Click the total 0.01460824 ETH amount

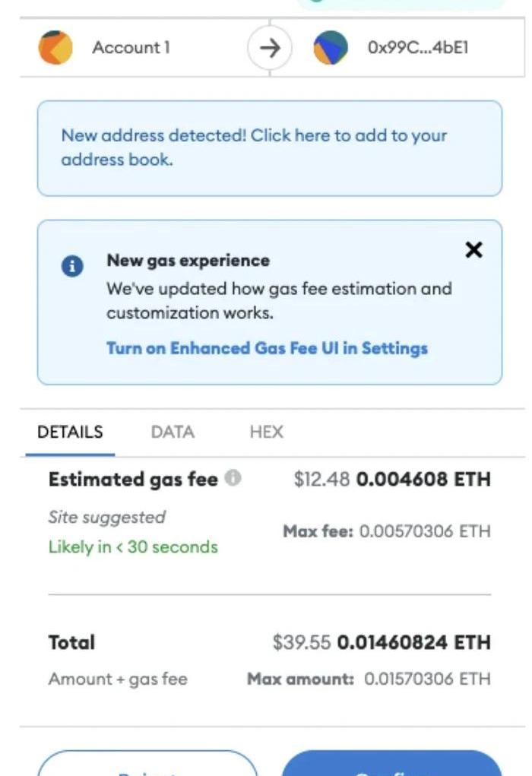[413, 643]
